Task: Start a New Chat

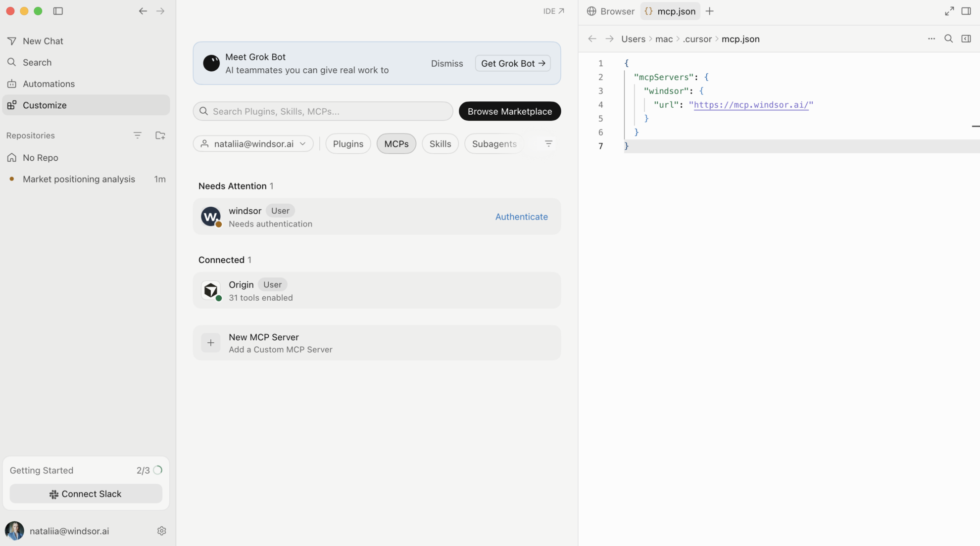Action: 86,41
